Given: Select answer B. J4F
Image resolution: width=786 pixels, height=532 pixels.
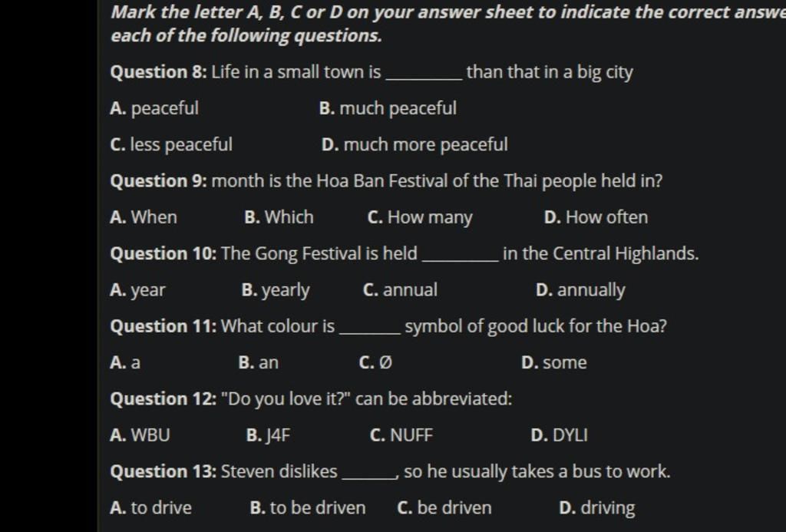Looking at the screenshot, I should 268,435.
